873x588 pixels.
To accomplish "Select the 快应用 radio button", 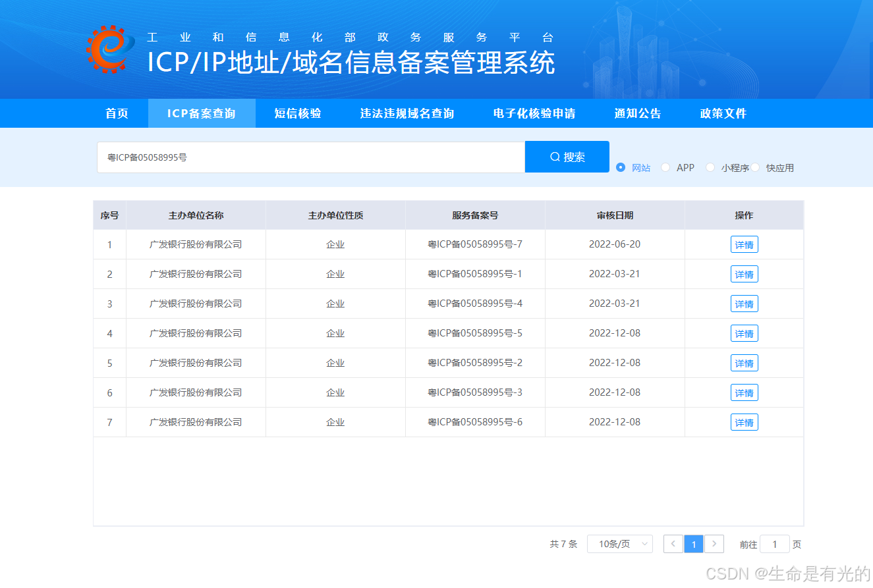I will coord(756,167).
